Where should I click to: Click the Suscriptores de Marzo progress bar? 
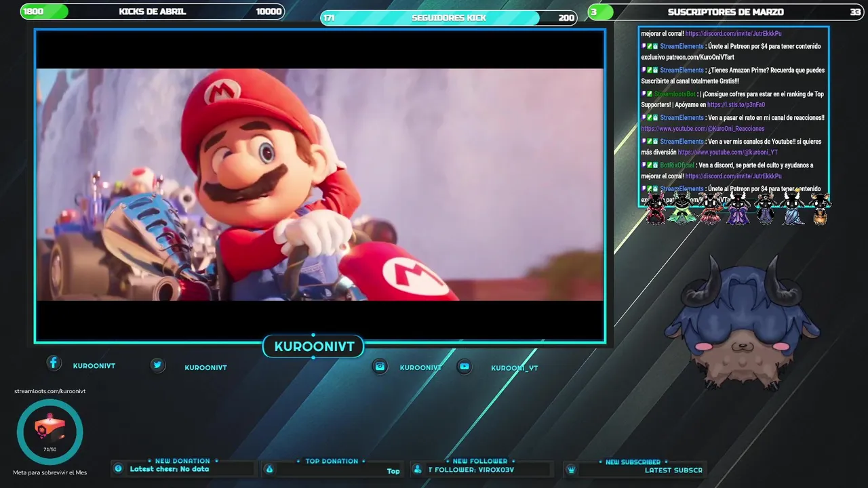pos(725,12)
